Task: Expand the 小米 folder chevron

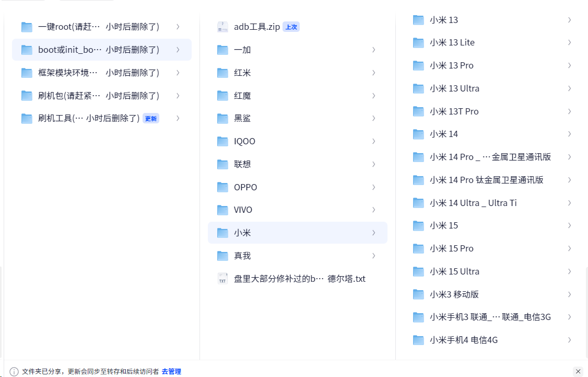Action: pos(373,233)
